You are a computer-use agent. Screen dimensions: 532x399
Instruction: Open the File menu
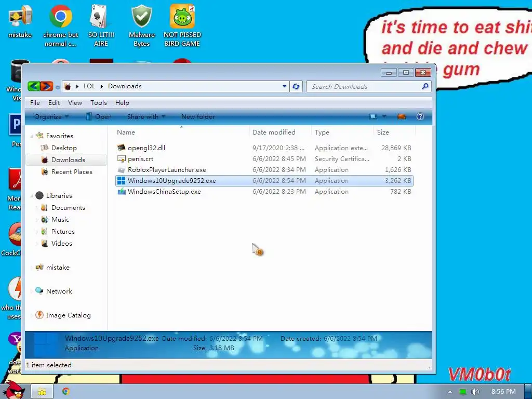35,103
